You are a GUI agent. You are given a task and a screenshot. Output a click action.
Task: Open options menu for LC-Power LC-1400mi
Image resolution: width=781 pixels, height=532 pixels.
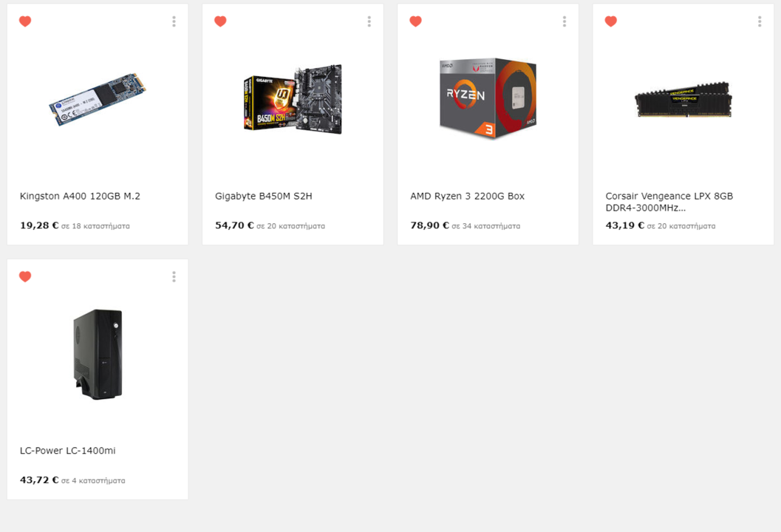tap(174, 276)
